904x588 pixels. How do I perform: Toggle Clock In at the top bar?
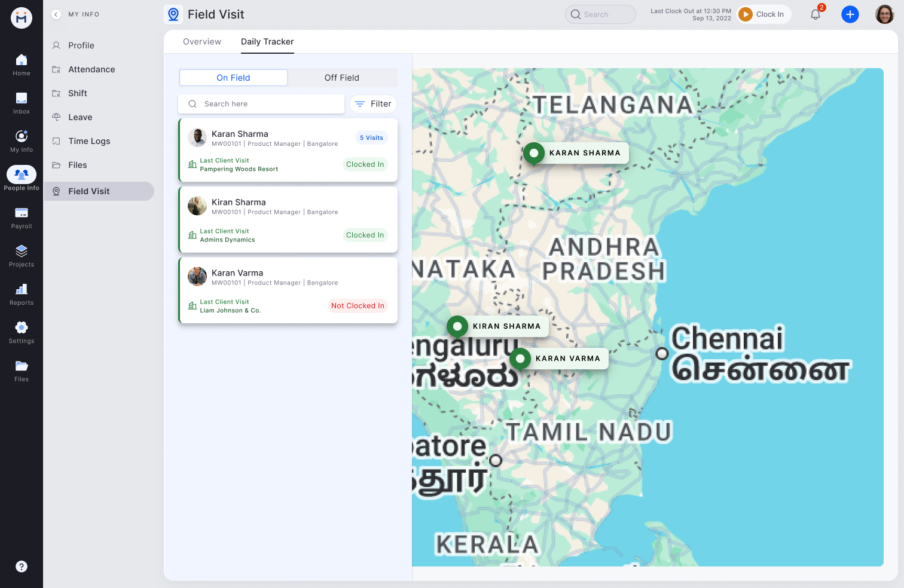763,14
